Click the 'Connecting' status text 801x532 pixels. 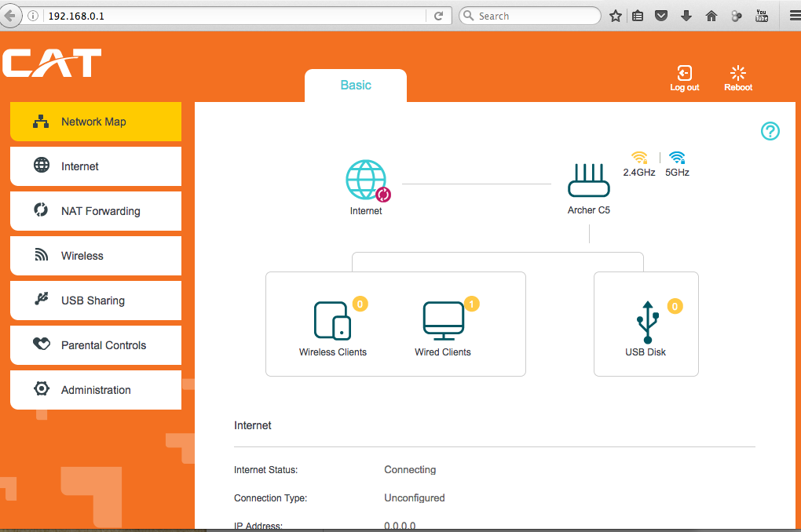coord(410,470)
